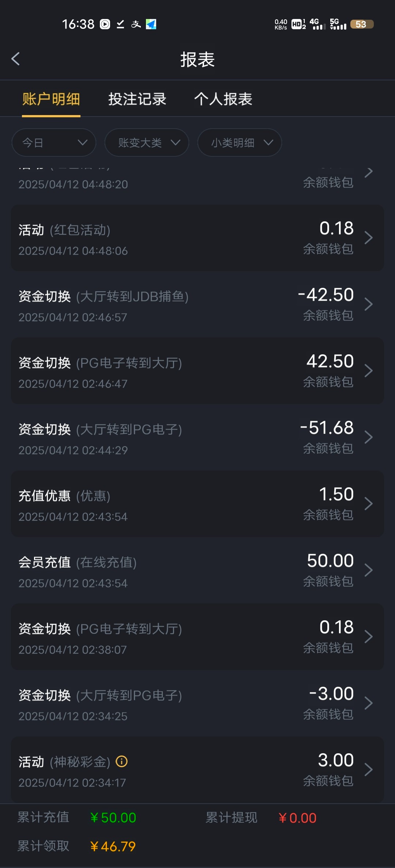395x868 pixels.
Task: Tap chevron arrow on 50.00 会员充值 row
Action: coord(369,570)
